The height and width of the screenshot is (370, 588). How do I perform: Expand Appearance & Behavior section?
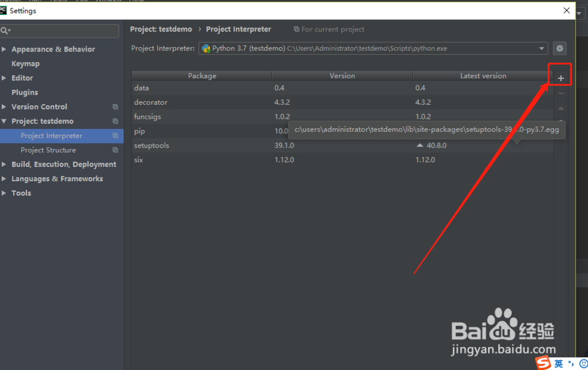tap(4, 49)
